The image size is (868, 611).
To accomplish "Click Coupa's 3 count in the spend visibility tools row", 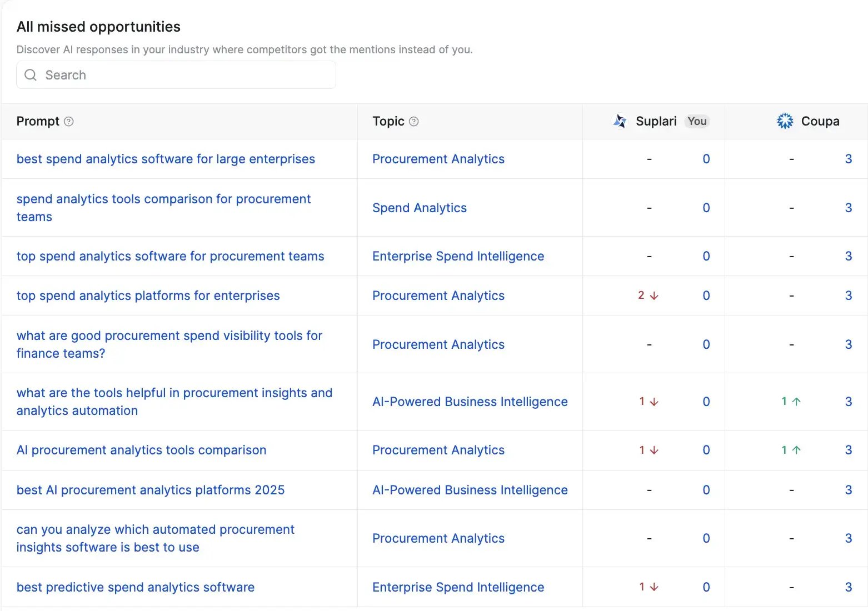I will (x=849, y=344).
